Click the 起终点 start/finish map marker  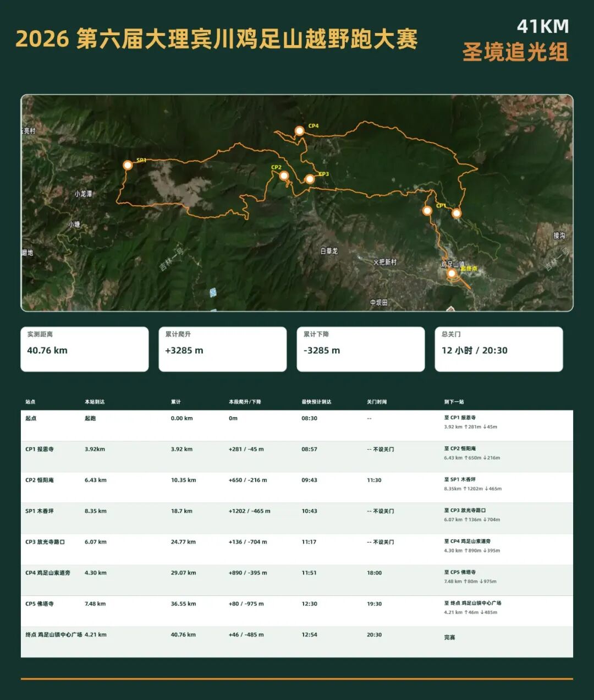click(x=452, y=274)
